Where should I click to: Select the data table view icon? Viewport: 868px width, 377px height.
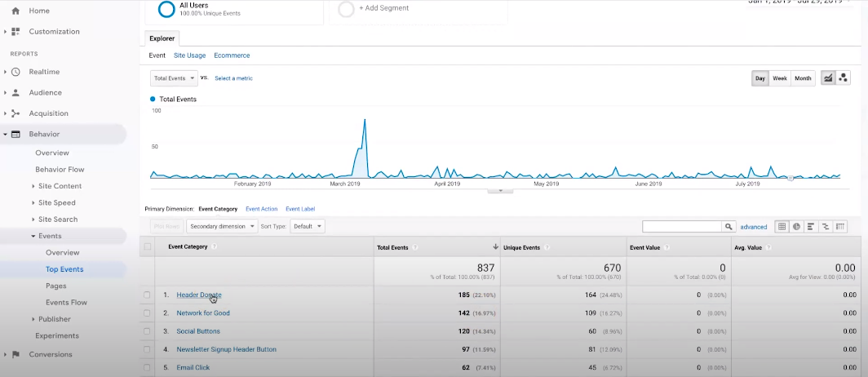(782, 226)
